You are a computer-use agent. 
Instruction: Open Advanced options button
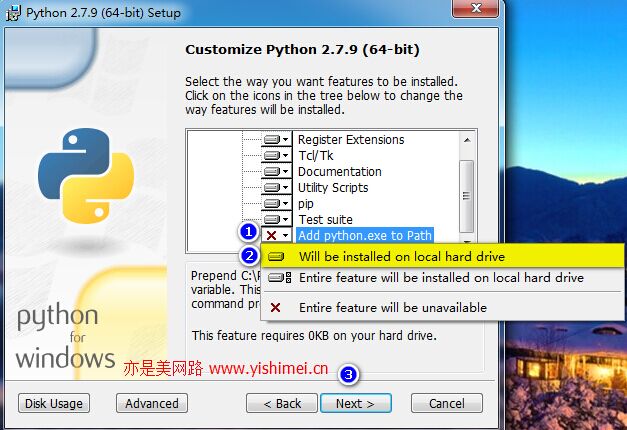(x=152, y=404)
